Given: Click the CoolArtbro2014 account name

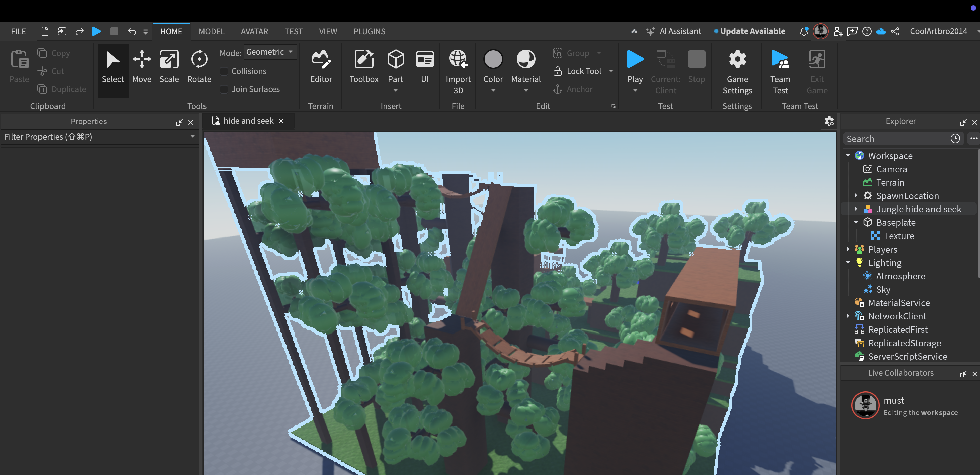Looking at the screenshot, I should [938, 31].
